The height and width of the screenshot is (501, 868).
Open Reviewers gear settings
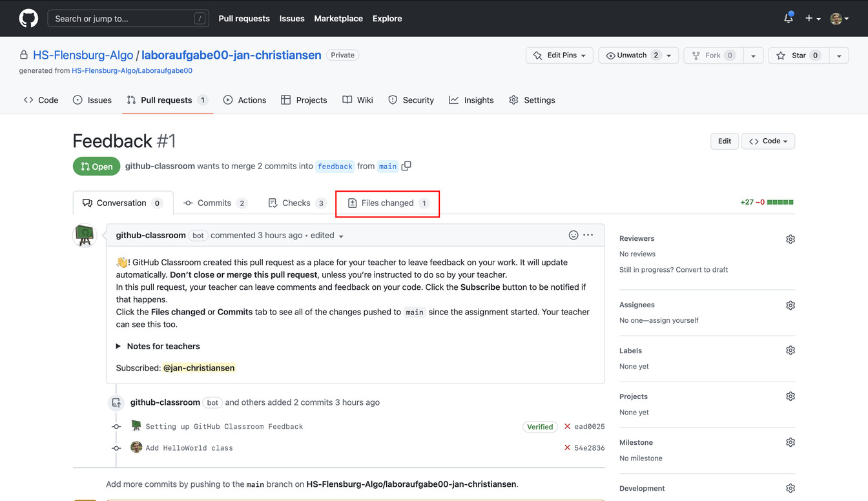(x=790, y=239)
